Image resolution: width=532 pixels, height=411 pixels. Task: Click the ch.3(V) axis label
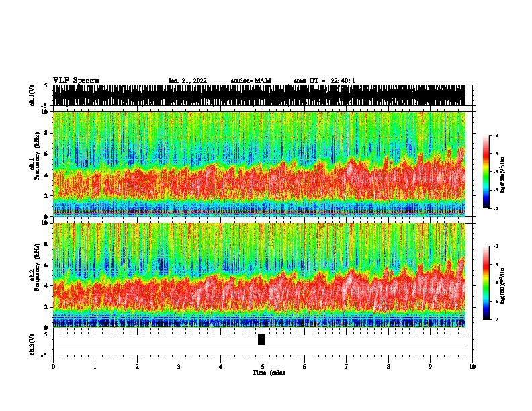click(32, 345)
